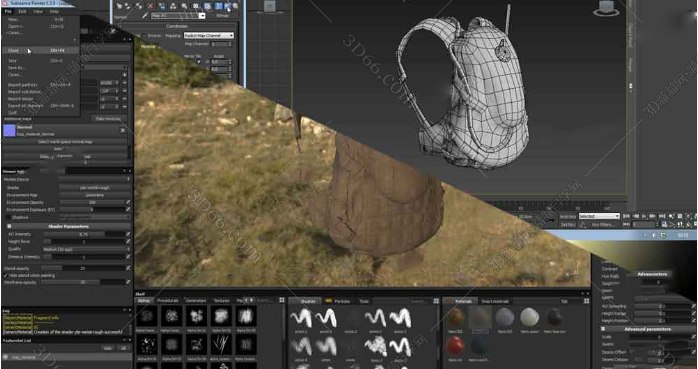Pick the first alpha thumbnail in top row
The height and width of the screenshot is (369, 698).
point(146,316)
